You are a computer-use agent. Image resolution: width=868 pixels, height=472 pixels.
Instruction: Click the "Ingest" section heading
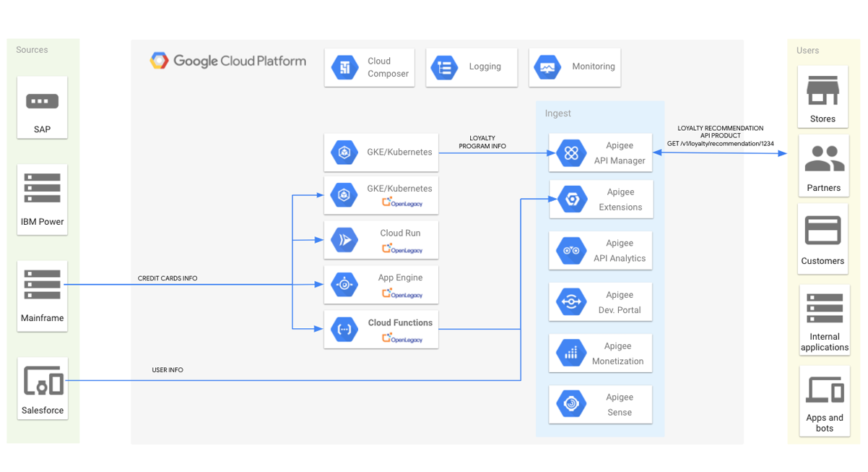point(557,113)
